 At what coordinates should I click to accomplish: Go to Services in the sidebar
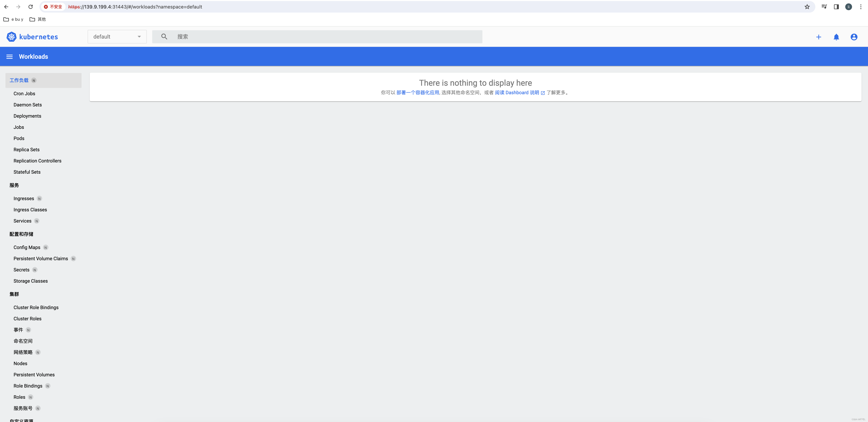tap(22, 221)
